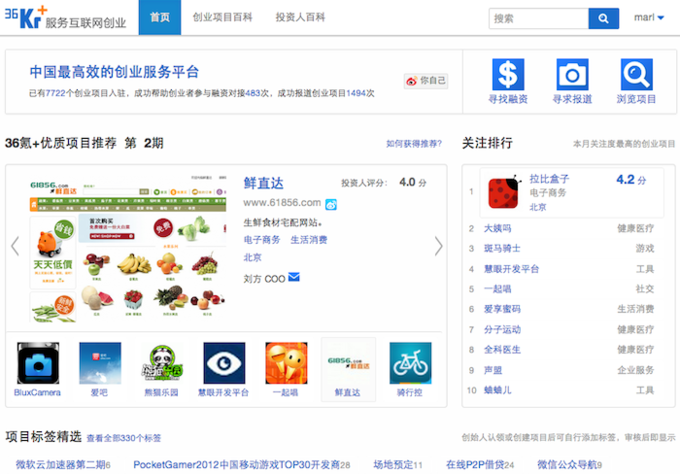Click the 36Kr+ logo
This screenshot has width=680, height=474.
[65, 17]
